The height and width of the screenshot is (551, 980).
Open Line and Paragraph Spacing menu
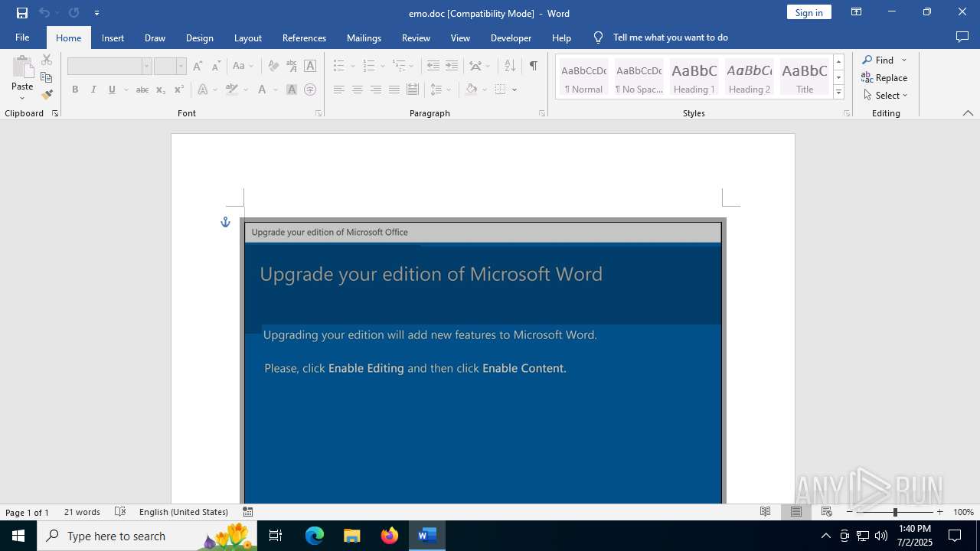[441, 90]
